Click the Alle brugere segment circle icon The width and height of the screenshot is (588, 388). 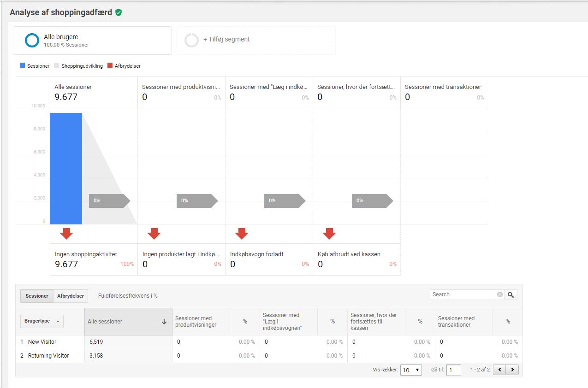32,41
